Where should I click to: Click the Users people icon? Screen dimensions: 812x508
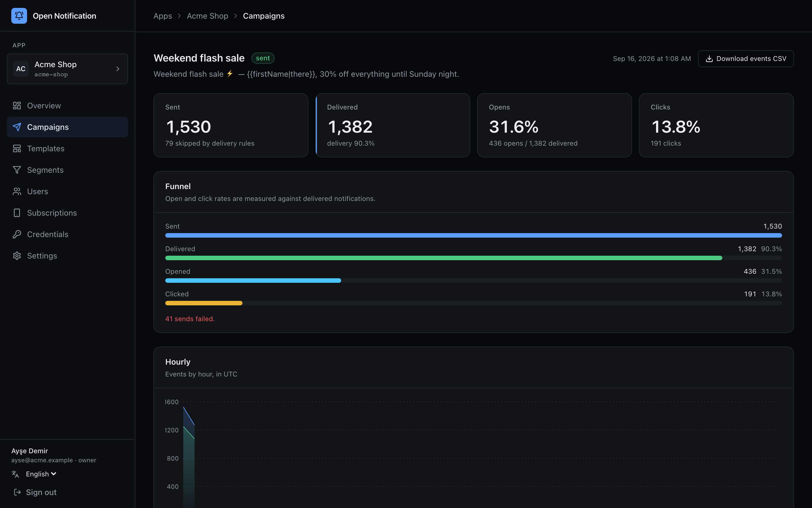(x=17, y=192)
